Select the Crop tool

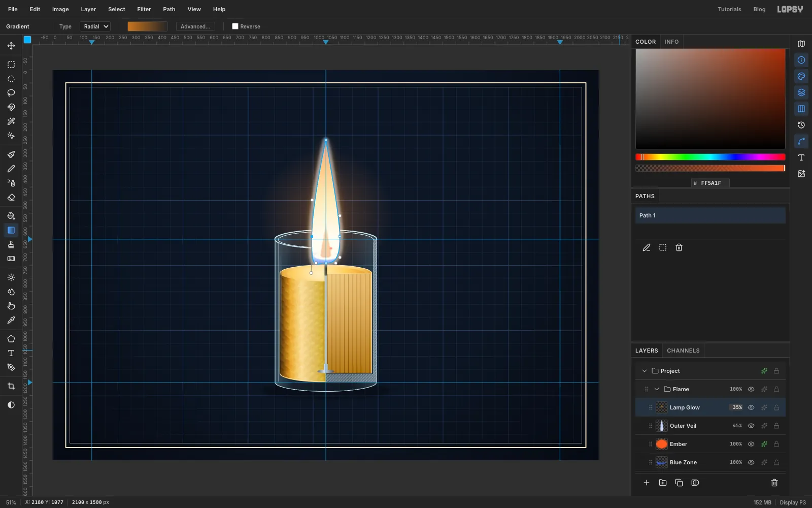pyautogui.click(x=11, y=386)
